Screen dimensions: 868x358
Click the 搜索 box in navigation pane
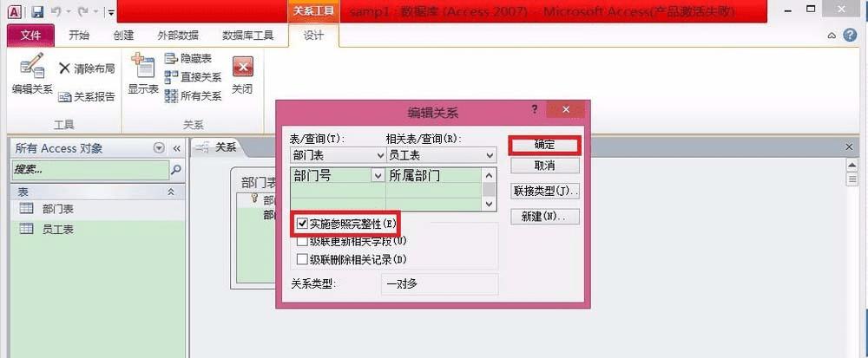(x=90, y=170)
